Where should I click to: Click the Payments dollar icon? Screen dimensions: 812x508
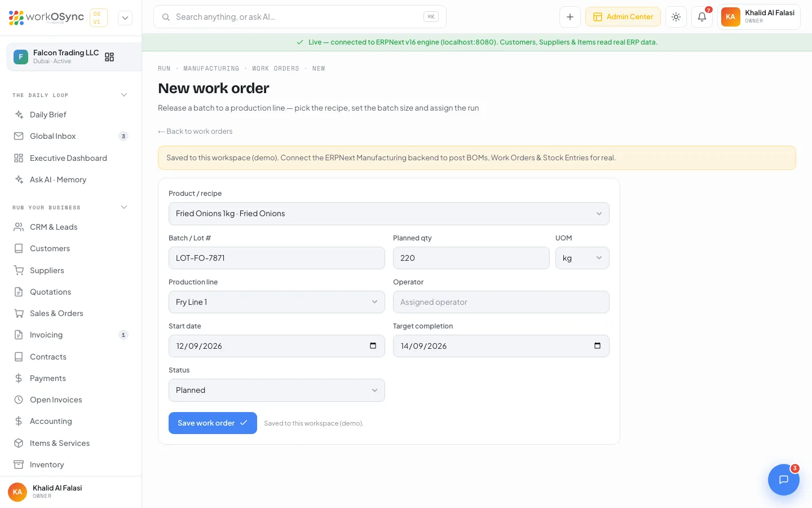coord(19,378)
